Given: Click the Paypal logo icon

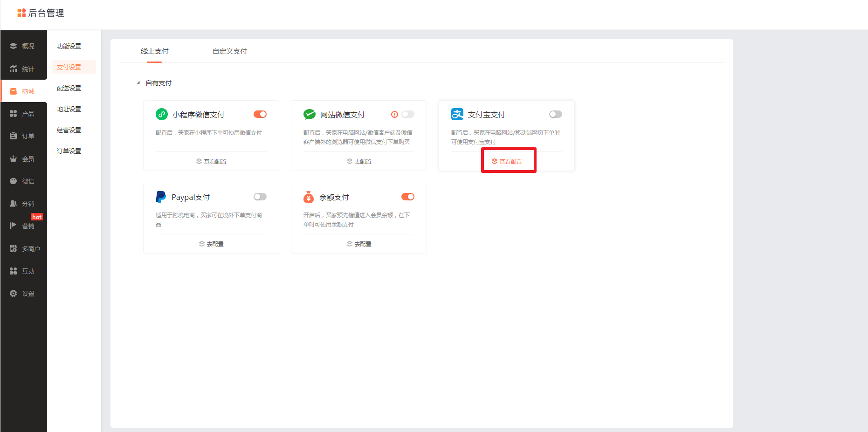Looking at the screenshot, I should click(x=161, y=197).
